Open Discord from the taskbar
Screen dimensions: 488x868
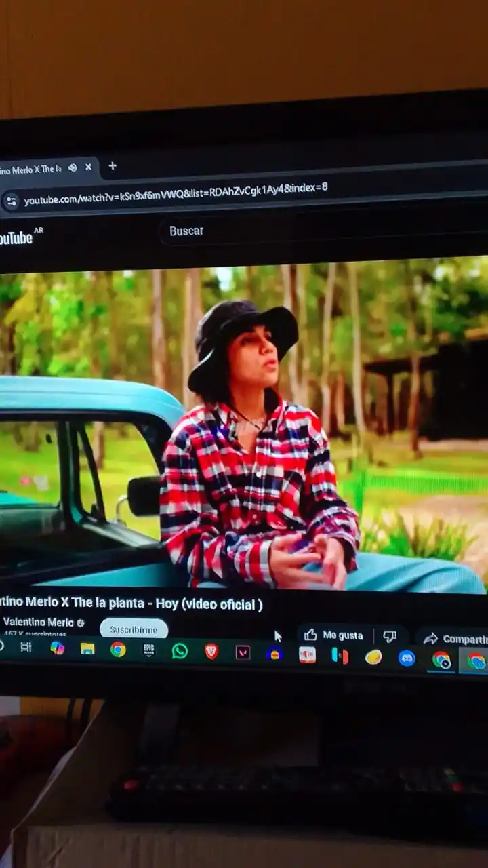click(407, 658)
